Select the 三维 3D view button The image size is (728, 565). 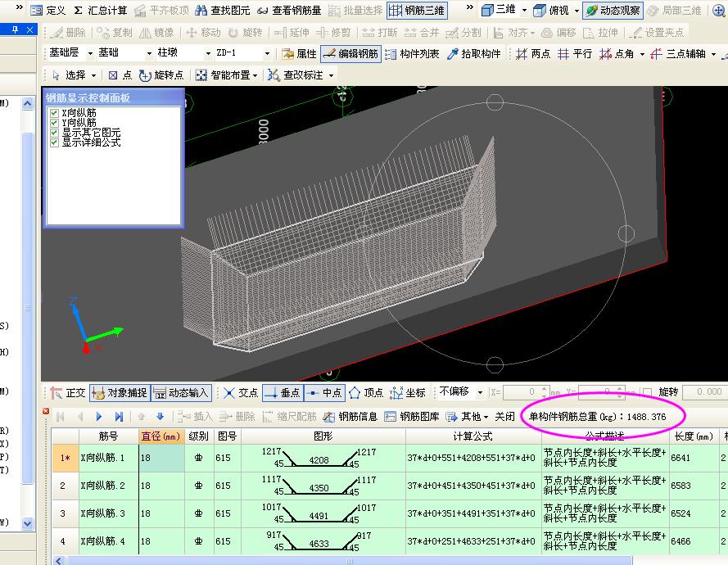(499, 10)
